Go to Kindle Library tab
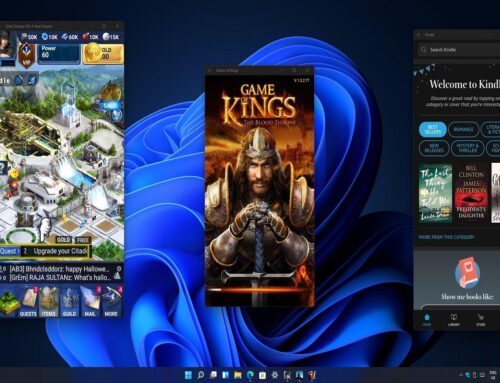This screenshot has height=383, width=500. tap(454, 319)
